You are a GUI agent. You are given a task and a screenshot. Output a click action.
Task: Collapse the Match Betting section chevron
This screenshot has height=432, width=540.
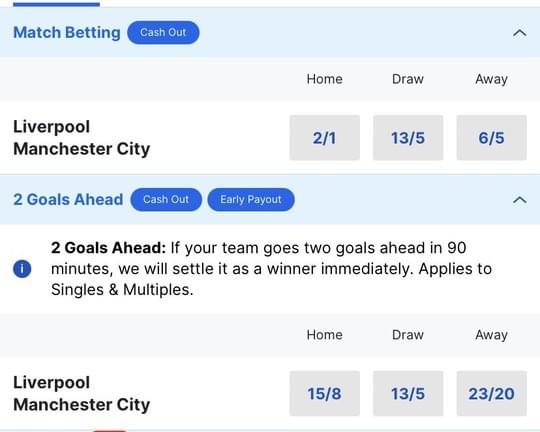point(519,33)
